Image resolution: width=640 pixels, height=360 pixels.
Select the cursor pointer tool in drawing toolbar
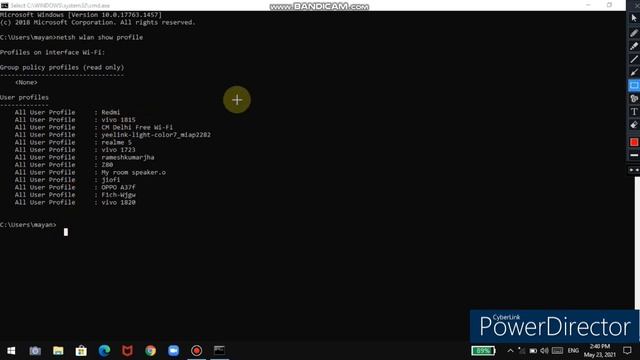coord(634,18)
